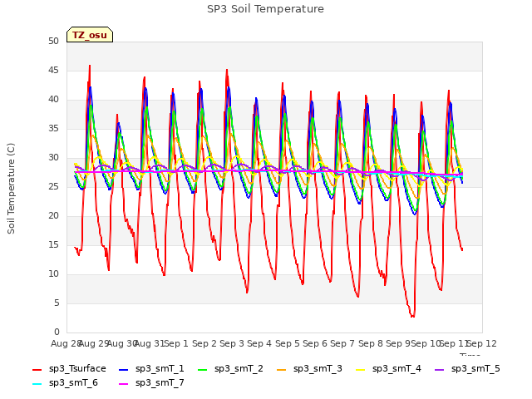Click the Sep 2 x-axis tick label
Viewport: 532px width, 399px height.
(x=204, y=343)
